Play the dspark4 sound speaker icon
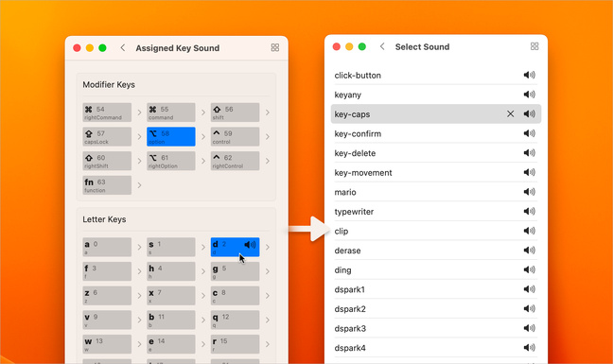 pyautogui.click(x=530, y=348)
